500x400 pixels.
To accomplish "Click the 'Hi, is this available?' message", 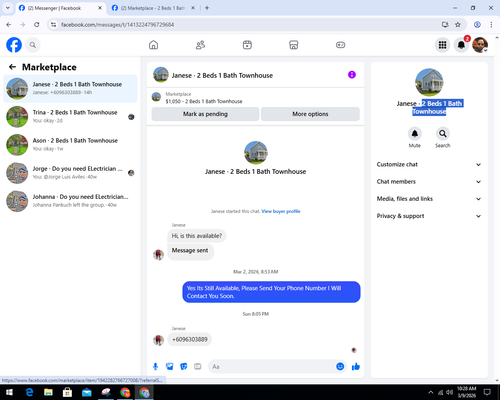I will pyautogui.click(x=197, y=236).
